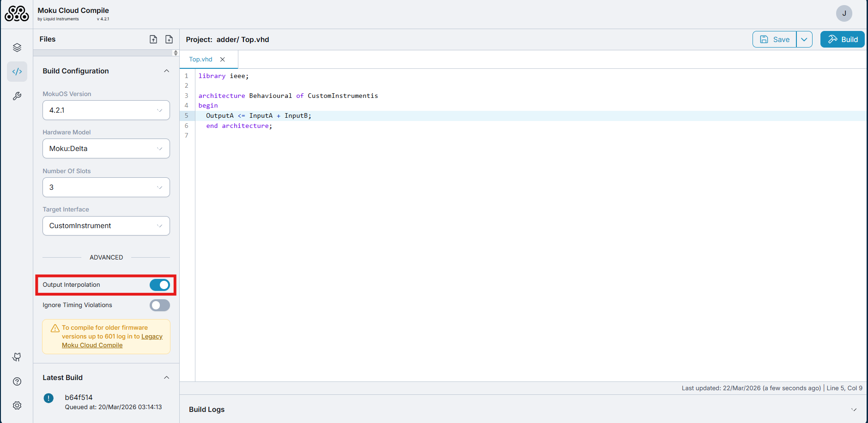This screenshot has width=868, height=423.
Task: Select the layers/stack icon in the sidebar
Action: click(17, 47)
